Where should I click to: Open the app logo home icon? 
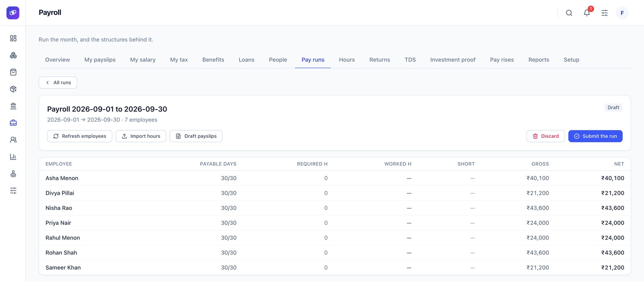[13, 13]
